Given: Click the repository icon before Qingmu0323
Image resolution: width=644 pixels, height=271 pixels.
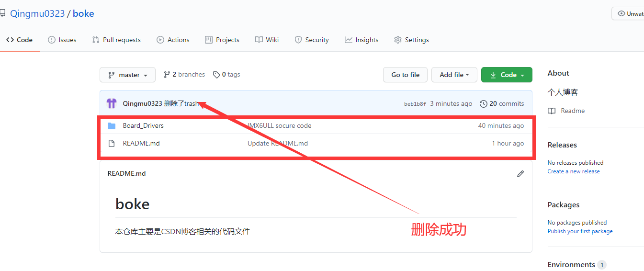Looking at the screenshot, I should [x=2, y=13].
